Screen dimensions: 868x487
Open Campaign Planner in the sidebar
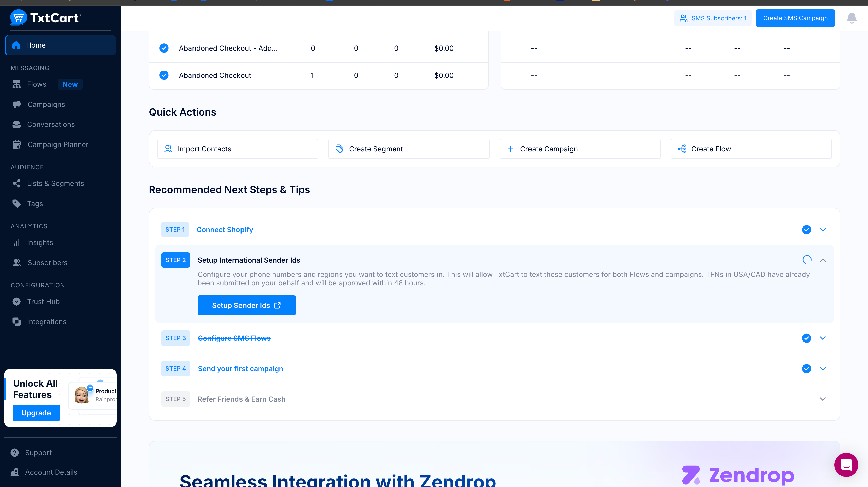click(58, 144)
